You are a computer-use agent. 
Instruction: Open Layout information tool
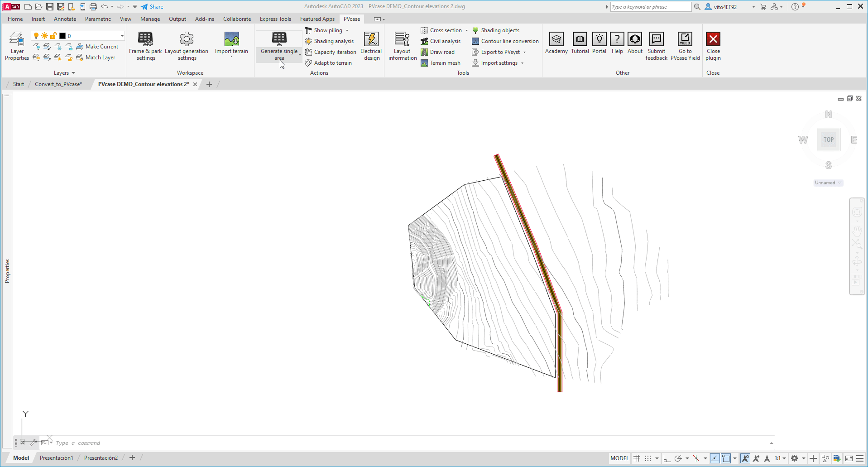pos(402,46)
